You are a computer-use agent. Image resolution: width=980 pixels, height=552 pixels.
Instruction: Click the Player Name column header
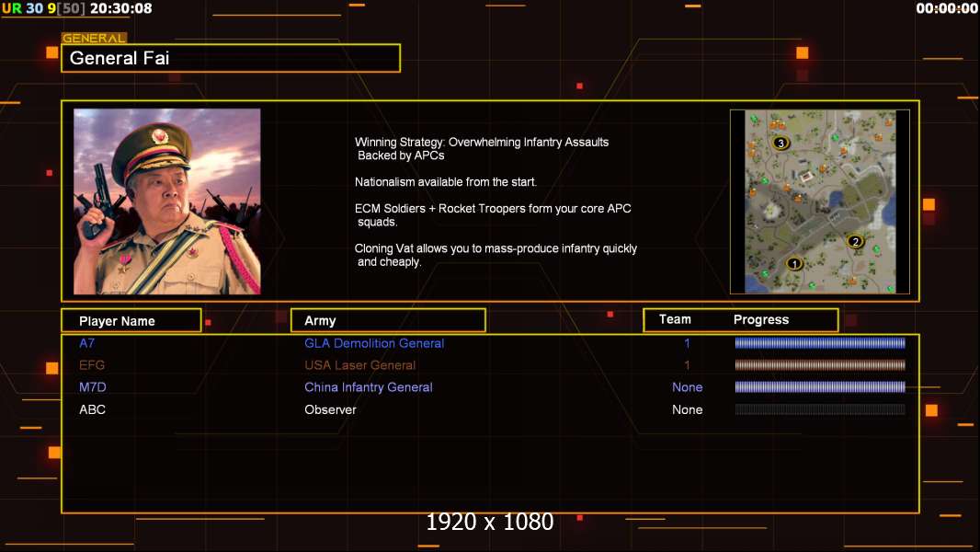click(131, 321)
